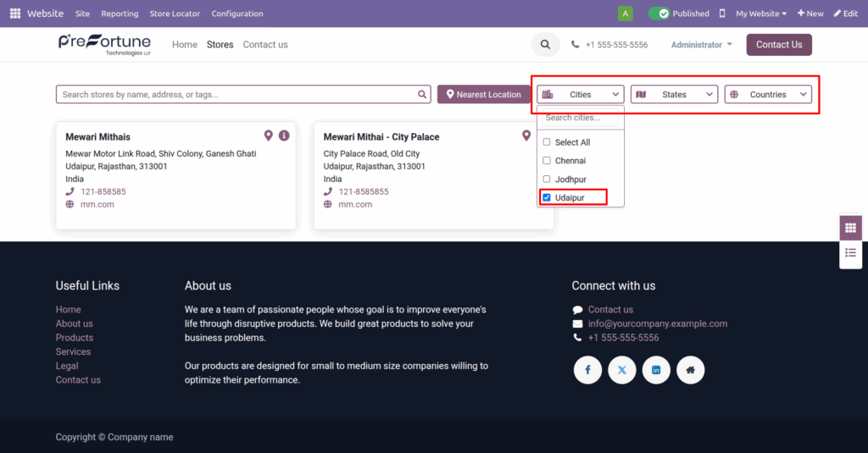Viewport: 868px width, 453px height.
Task: Toggle the Published switch
Action: [659, 14]
